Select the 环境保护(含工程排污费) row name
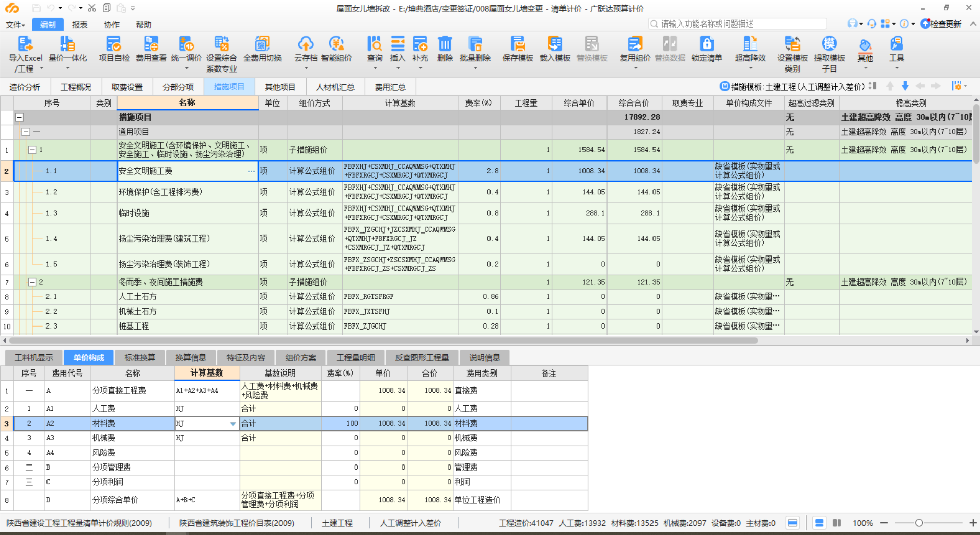 pyautogui.click(x=160, y=192)
